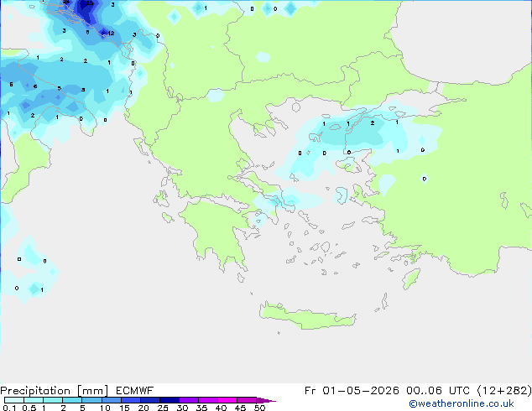Click the legend label '40'

pos(221,408)
